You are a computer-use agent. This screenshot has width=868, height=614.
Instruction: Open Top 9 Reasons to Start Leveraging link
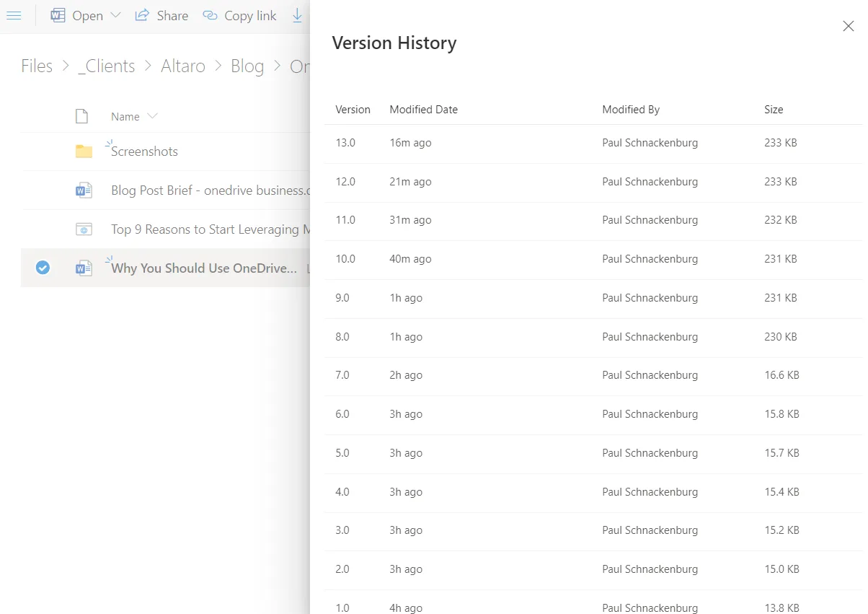[211, 229]
